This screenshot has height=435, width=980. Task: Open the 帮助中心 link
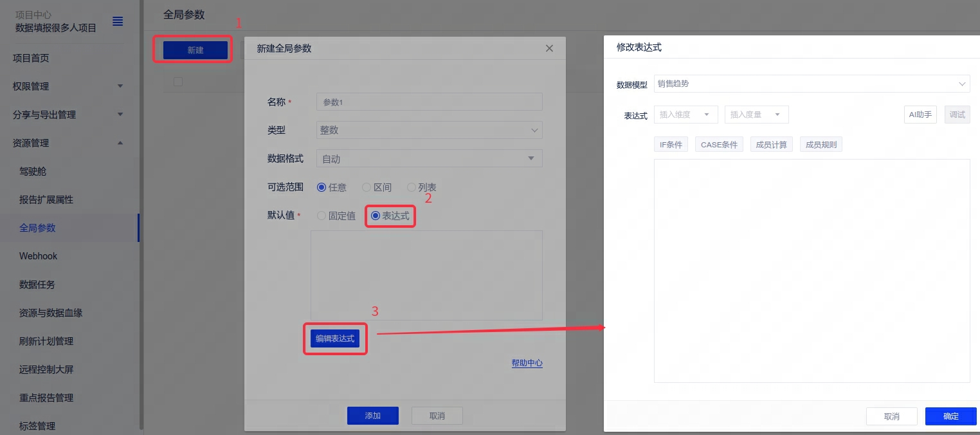coord(527,363)
